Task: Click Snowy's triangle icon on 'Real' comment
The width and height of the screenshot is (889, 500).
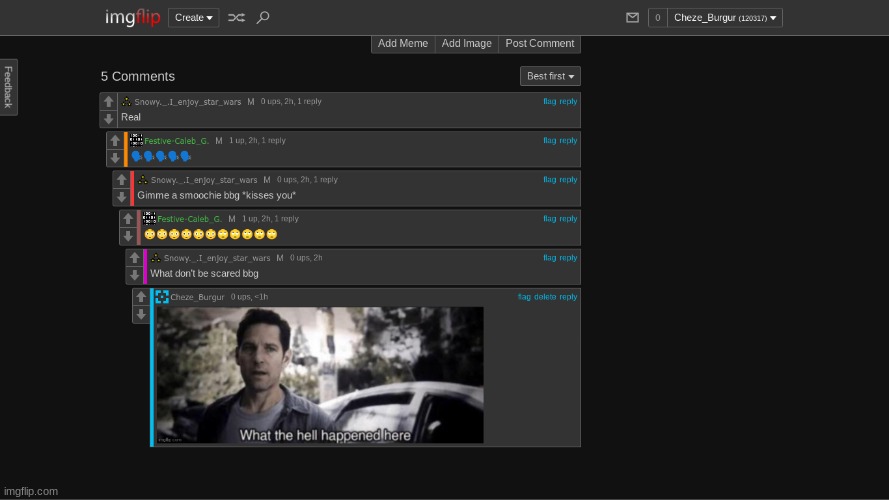Action: pyautogui.click(x=126, y=101)
